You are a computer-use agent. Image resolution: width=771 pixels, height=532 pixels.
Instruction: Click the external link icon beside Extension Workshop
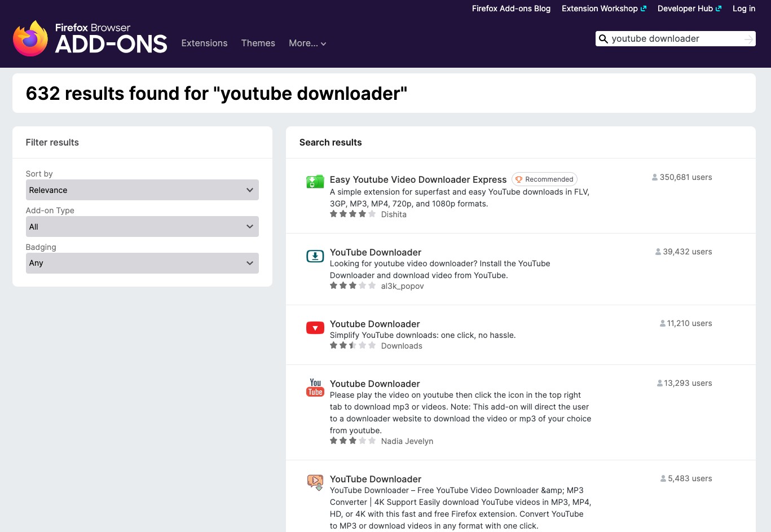[644, 8]
